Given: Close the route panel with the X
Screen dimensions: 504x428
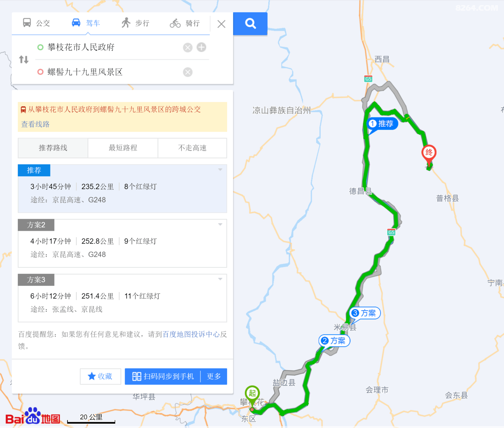Looking at the screenshot, I should tap(221, 24).
